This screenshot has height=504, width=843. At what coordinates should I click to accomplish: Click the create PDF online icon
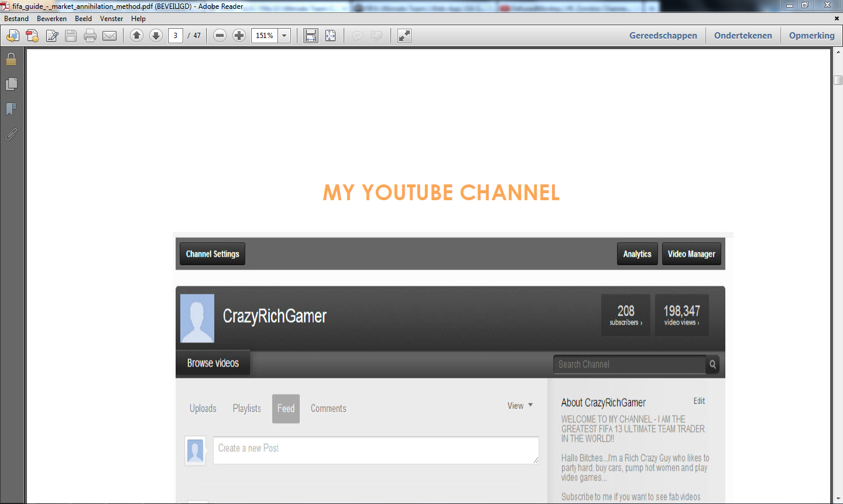click(x=32, y=36)
